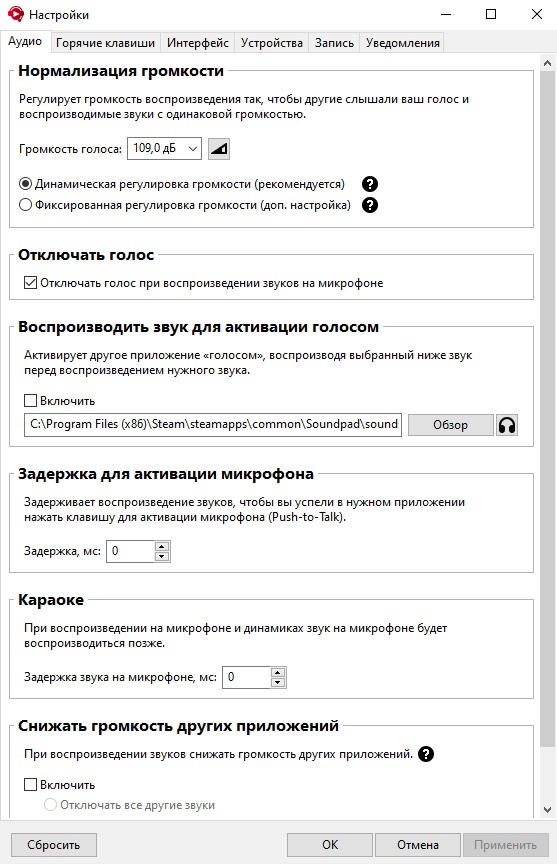Open help for Динамическая регулировка громкости
557x864 pixels.
pyautogui.click(x=370, y=184)
